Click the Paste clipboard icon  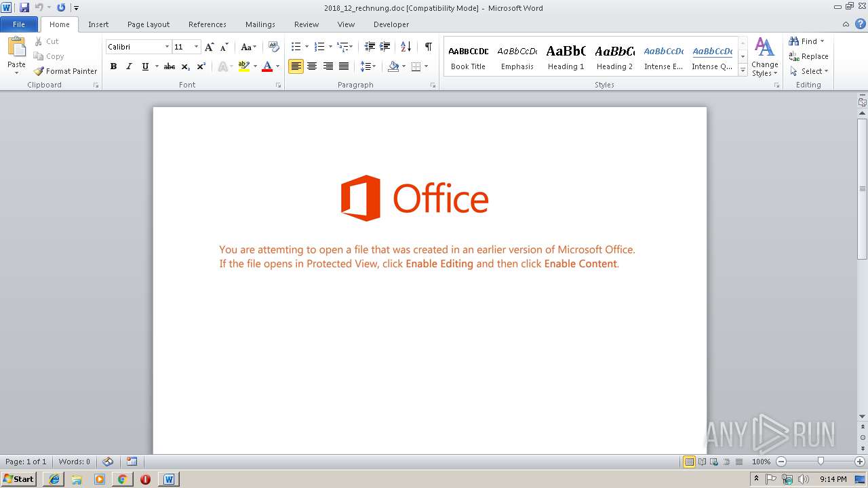point(16,47)
